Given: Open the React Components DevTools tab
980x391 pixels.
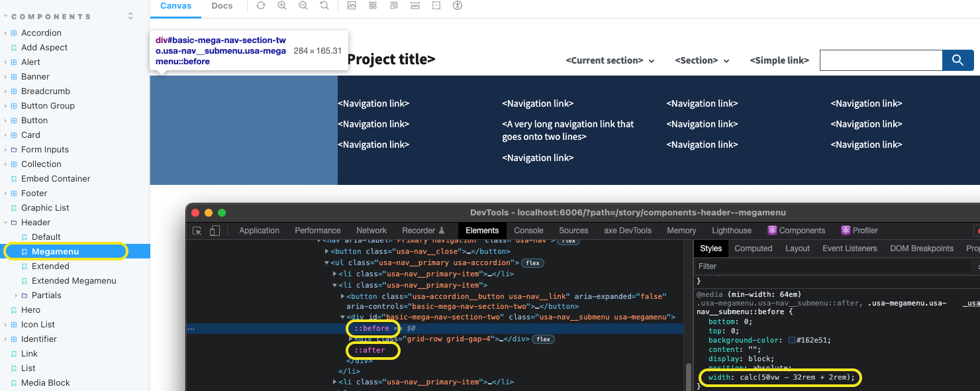Looking at the screenshot, I should coord(796,231).
